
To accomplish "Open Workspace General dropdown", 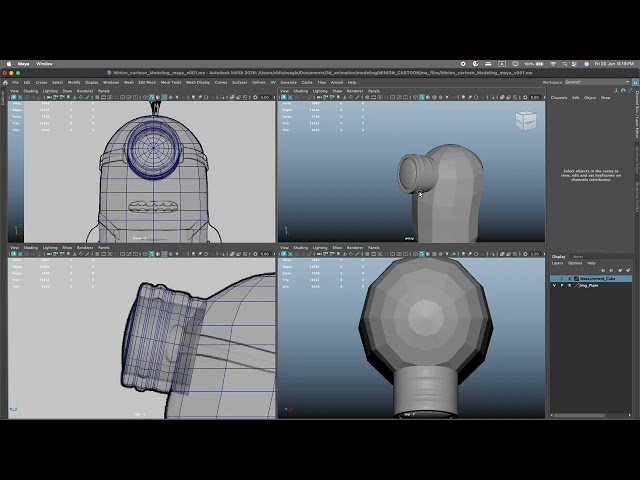I will pos(598,82).
